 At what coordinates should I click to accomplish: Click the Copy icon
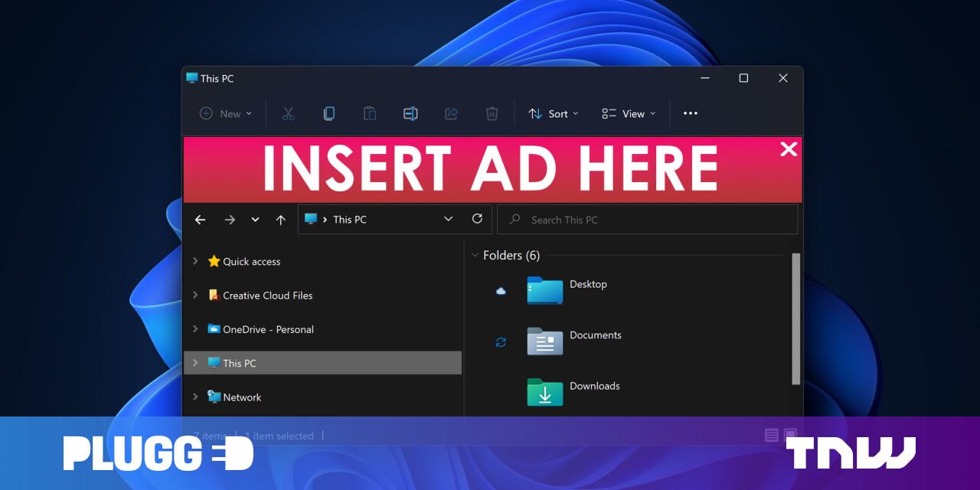(328, 113)
